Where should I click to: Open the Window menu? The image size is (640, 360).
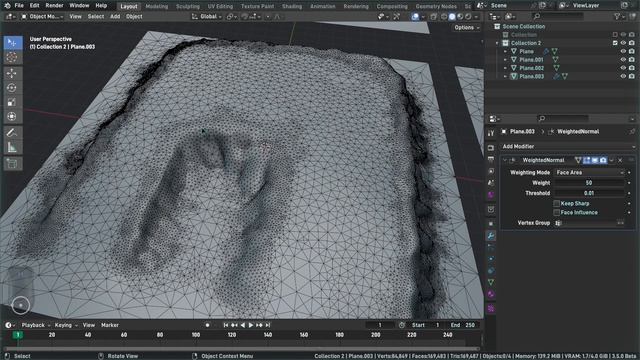(79, 6)
